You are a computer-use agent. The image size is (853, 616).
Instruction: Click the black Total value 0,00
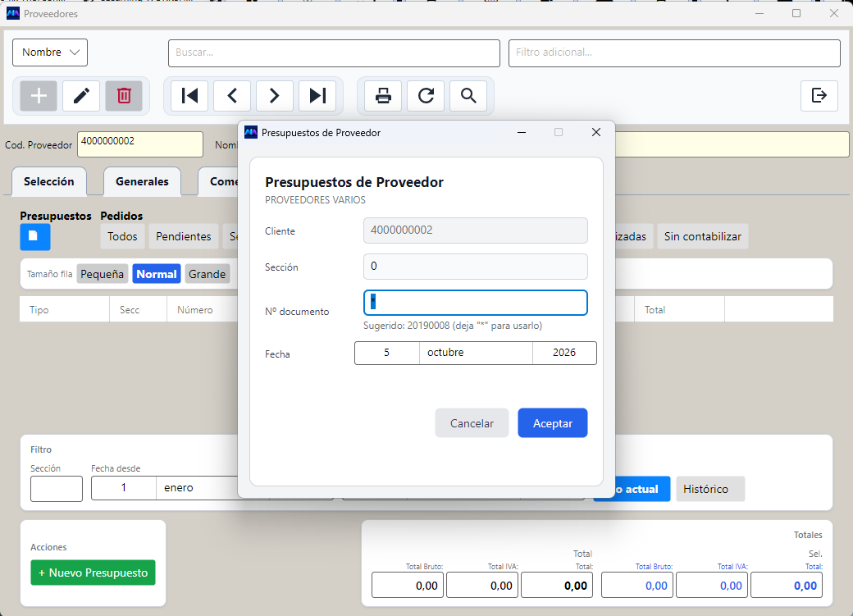pos(557,586)
